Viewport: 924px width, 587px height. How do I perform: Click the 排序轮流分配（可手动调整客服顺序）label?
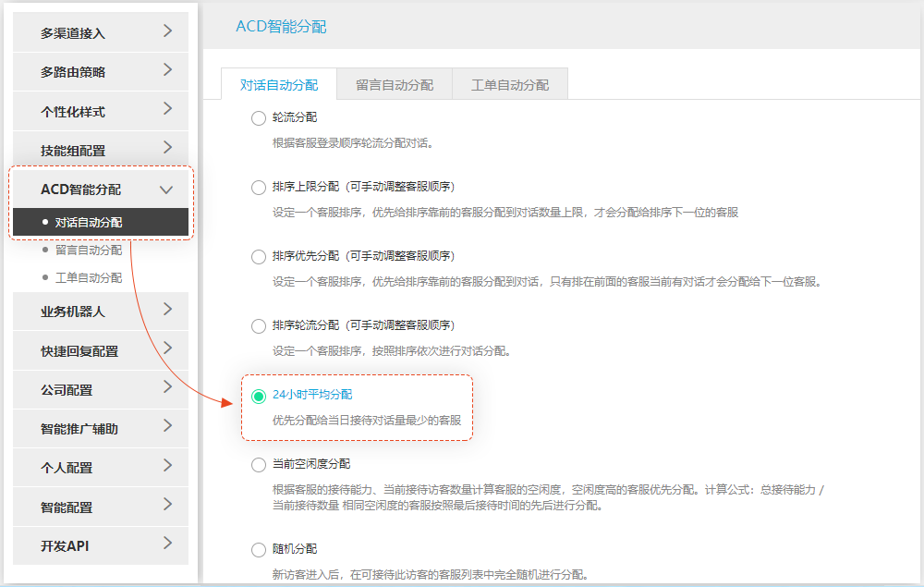(x=363, y=324)
